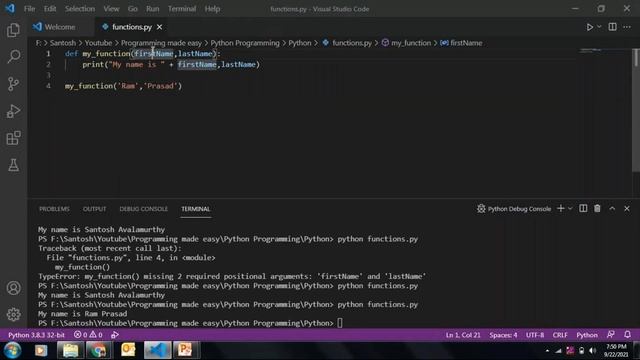Click Programming made easy breadcrumb
Viewport: 640px width, 360px height.
161,43
